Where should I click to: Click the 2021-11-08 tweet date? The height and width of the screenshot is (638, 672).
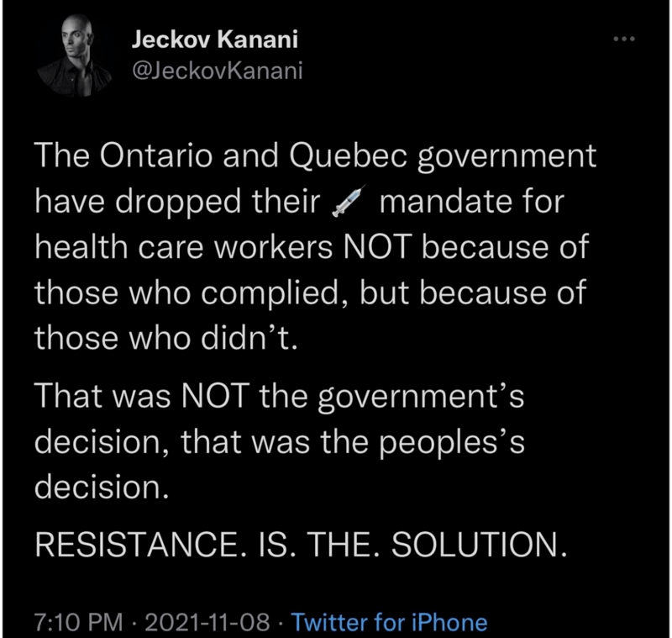coord(208,622)
